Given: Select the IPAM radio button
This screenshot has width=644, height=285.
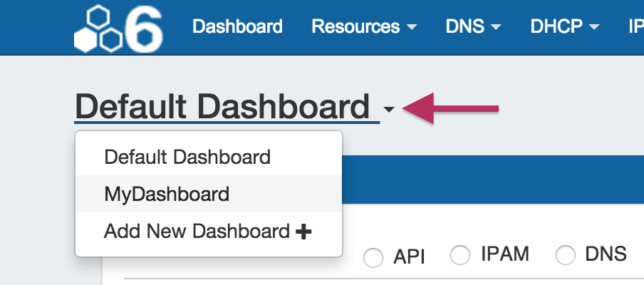Looking at the screenshot, I should point(461,254).
